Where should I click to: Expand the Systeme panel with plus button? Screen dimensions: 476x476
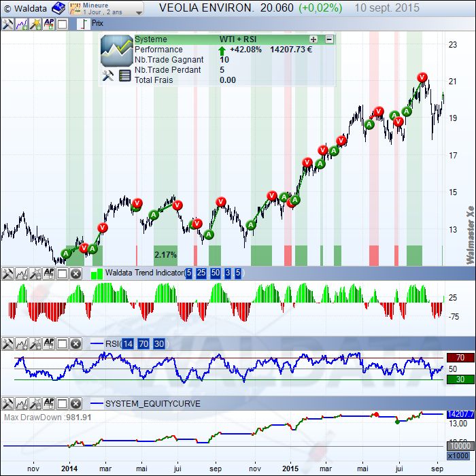click(x=313, y=39)
